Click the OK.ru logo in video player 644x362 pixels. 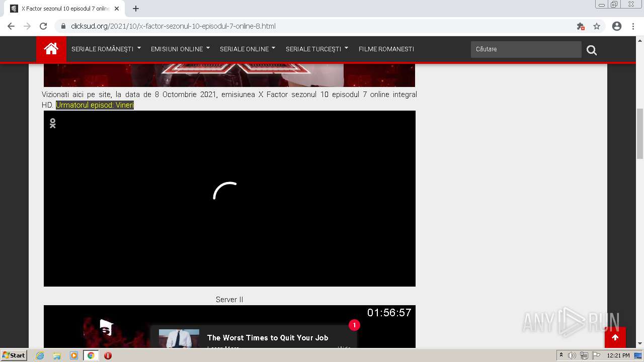[x=52, y=123]
